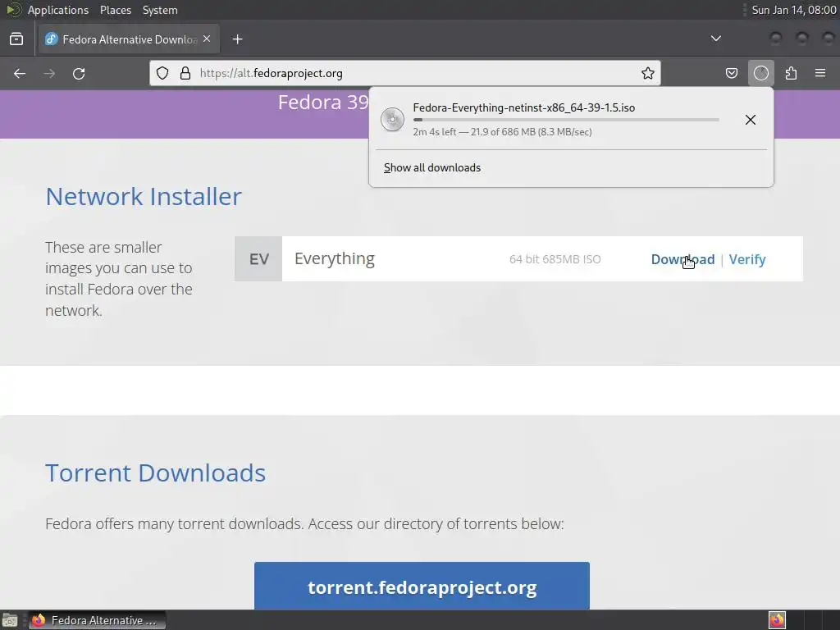Click the Fedora-Everything-netinst ISO file name
This screenshot has height=630, width=840.
tap(524, 107)
